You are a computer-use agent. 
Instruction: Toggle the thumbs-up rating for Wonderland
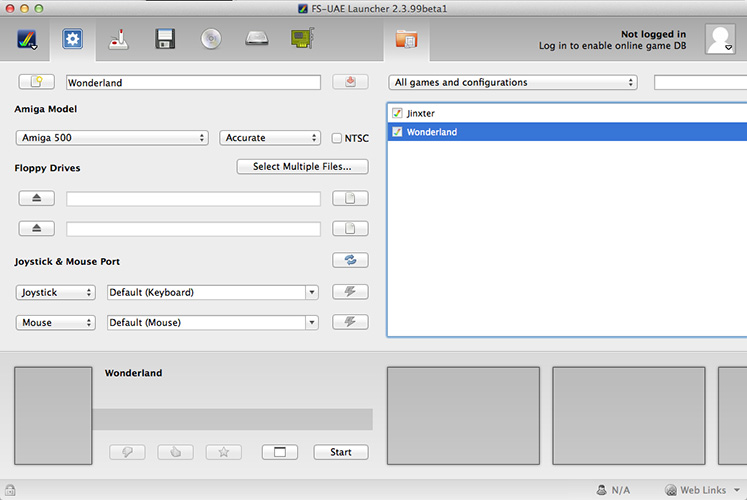pyautogui.click(x=175, y=452)
